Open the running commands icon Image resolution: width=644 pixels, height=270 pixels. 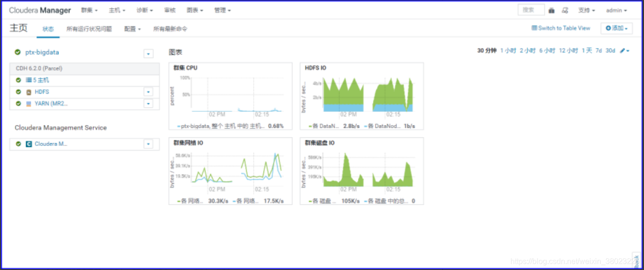point(565,10)
